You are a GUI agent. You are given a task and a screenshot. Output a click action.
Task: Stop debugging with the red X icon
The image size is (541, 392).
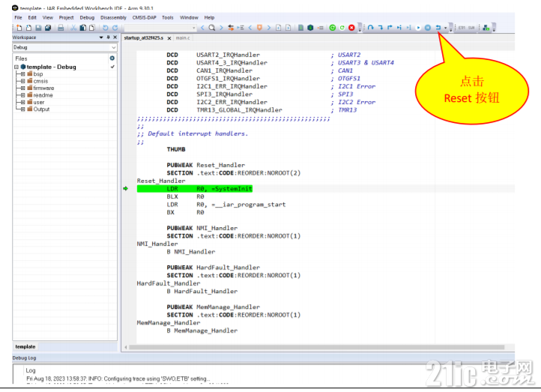click(x=351, y=28)
